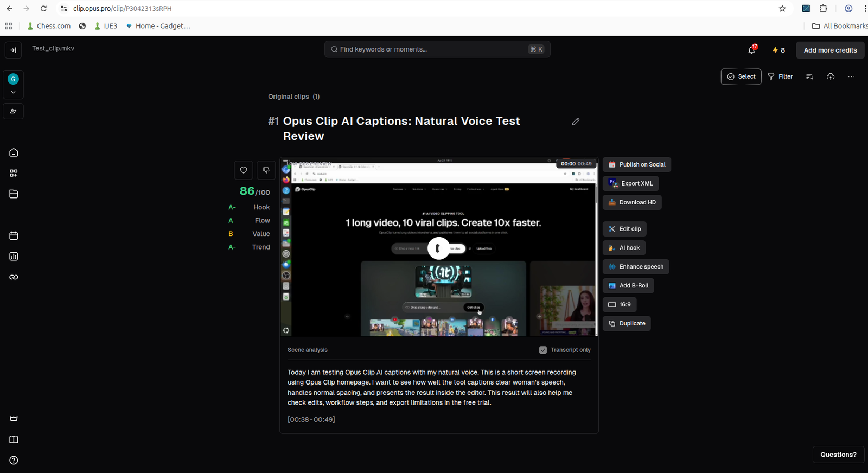This screenshot has height=473, width=868.
Task: Download HD version of clip
Action: 632,202
